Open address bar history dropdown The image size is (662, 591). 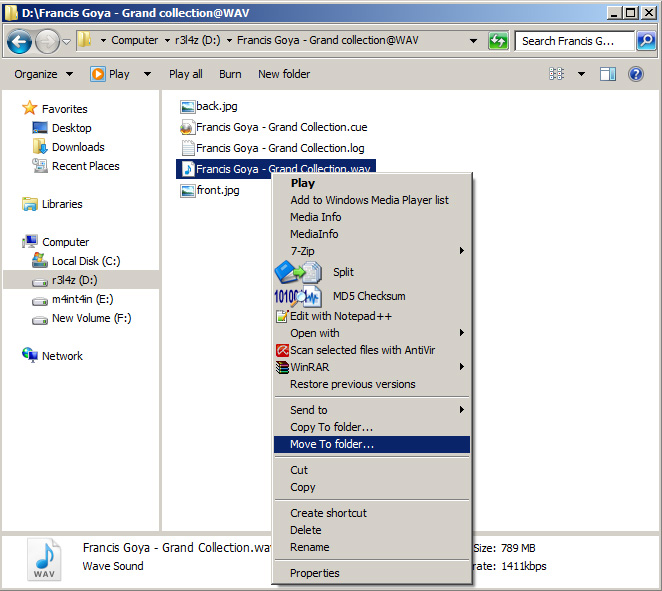tap(473, 41)
